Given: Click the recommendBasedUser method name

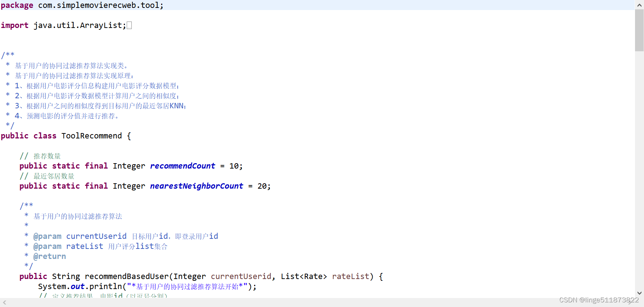Looking at the screenshot, I should pyautogui.click(x=127, y=277).
